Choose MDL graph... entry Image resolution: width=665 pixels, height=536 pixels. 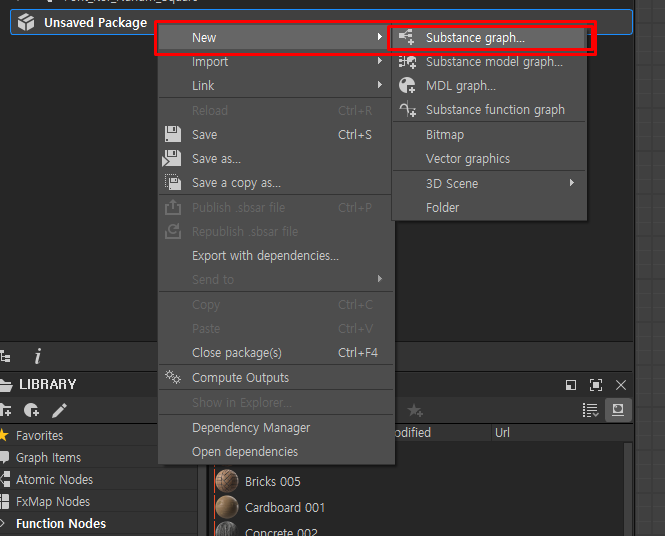pyautogui.click(x=489, y=86)
